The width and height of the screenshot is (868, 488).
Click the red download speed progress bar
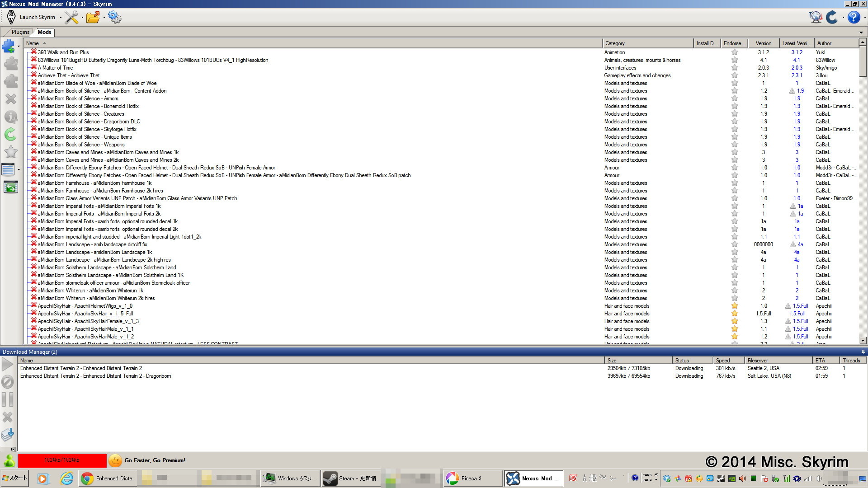pyautogui.click(x=62, y=460)
